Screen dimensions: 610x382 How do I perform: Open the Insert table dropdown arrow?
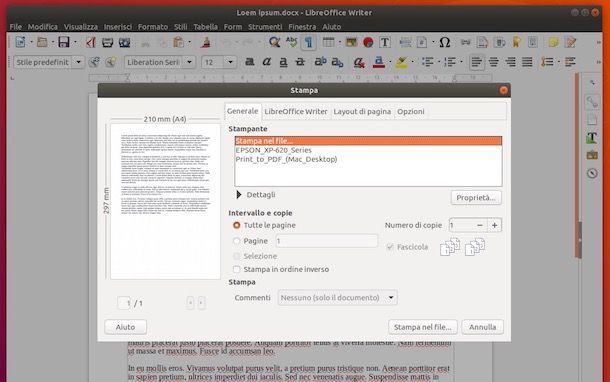tap(340, 42)
